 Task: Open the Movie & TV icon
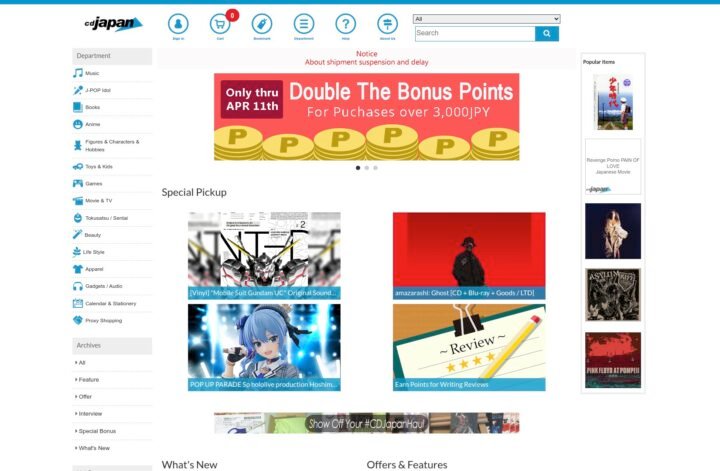coord(78,201)
